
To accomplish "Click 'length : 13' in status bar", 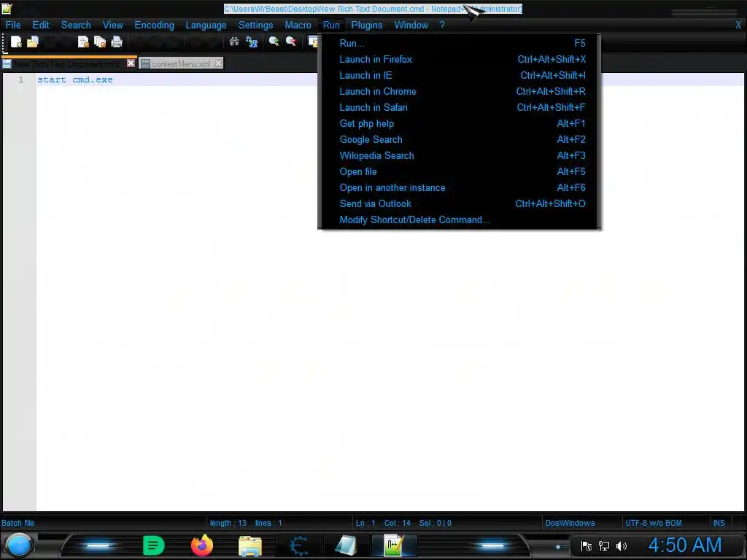I will pyautogui.click(x=228, y=523).
